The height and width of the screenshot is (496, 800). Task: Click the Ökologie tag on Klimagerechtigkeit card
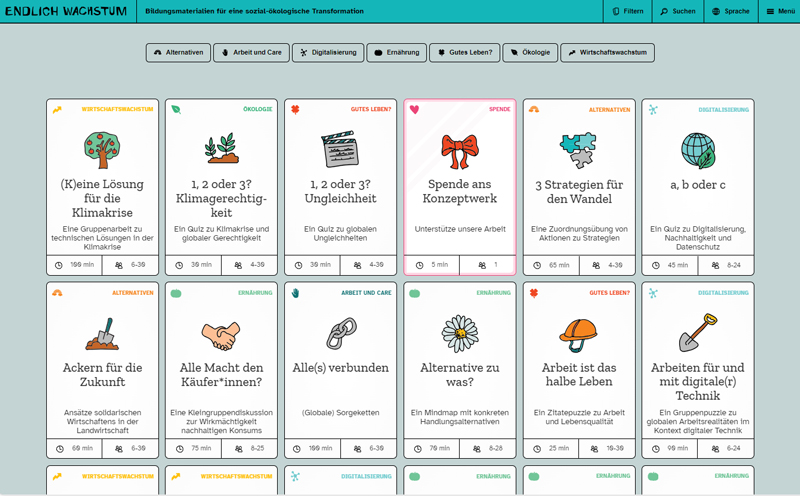click(x=257, y=109)
